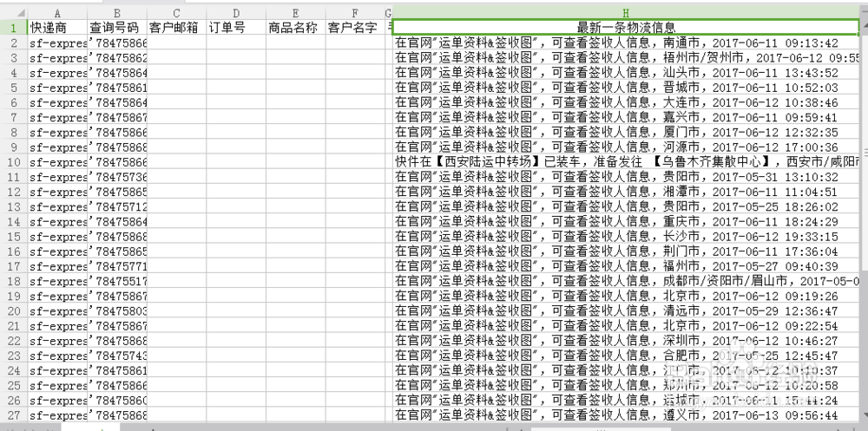Click tracking number cell '78475803

117,311
